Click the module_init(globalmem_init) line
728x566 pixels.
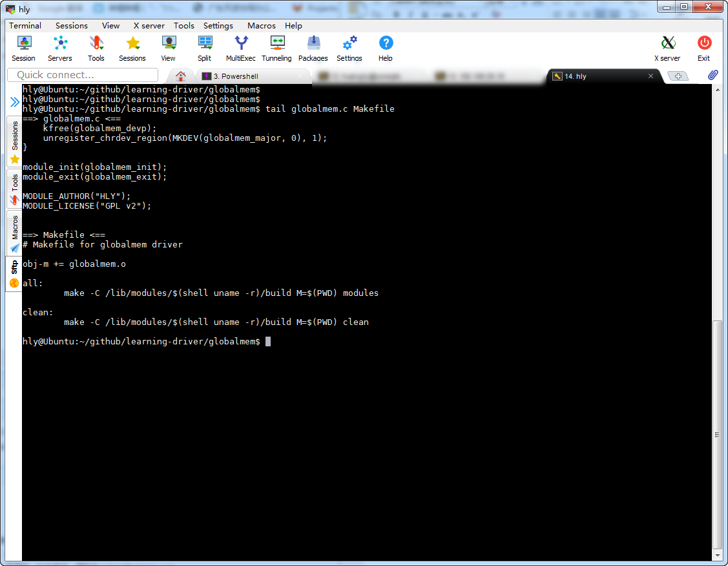click(x=95, y=167)
